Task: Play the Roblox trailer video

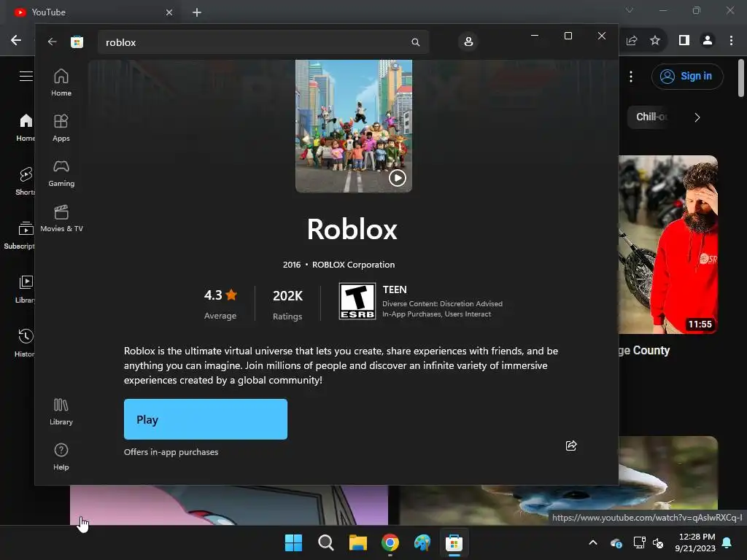Action: coord(398,178)
